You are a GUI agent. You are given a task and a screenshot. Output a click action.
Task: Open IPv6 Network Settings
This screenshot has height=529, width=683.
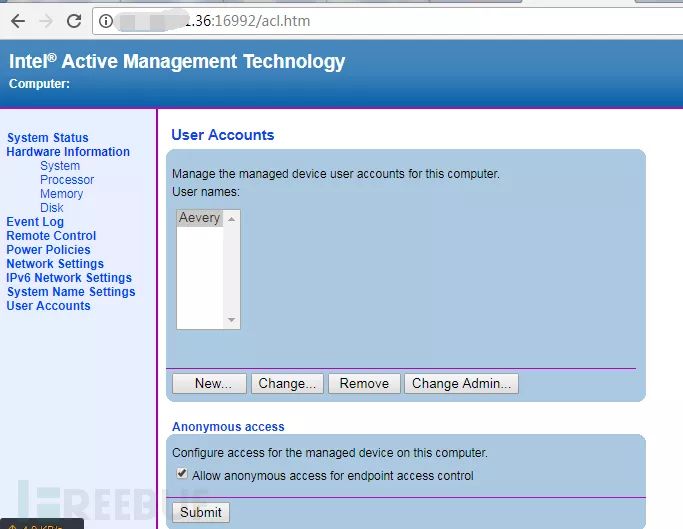(69, 278)
